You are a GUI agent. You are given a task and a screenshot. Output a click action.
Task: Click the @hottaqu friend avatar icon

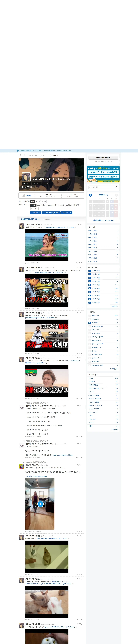tap(90, 323)
